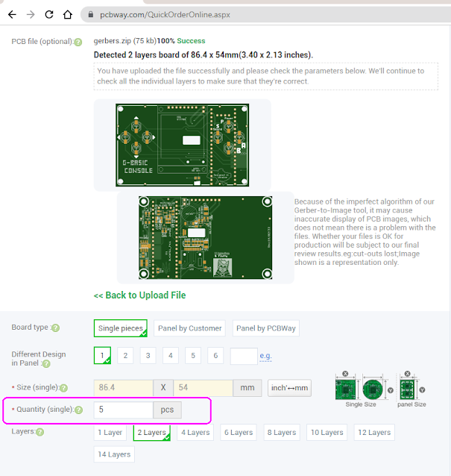Image resolution: width=451 pixels, height=476 pixels.
Task: Reload the page with refresh icon
Action: click(49, 15)
